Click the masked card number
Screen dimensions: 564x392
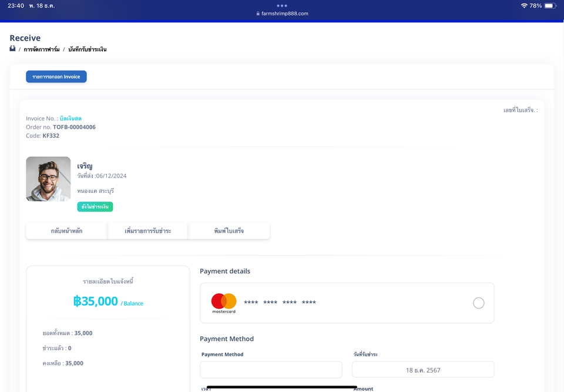click(280, 302)
